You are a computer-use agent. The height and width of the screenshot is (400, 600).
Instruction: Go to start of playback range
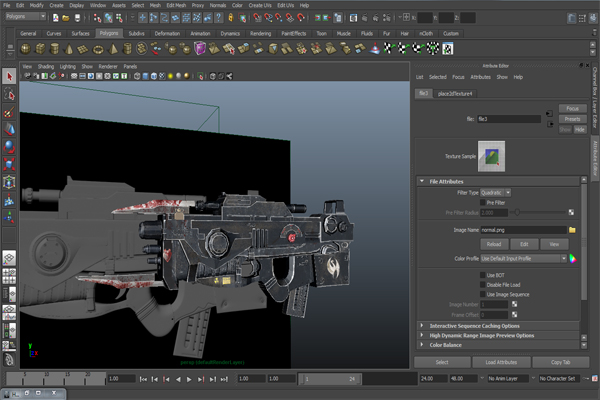143,379
